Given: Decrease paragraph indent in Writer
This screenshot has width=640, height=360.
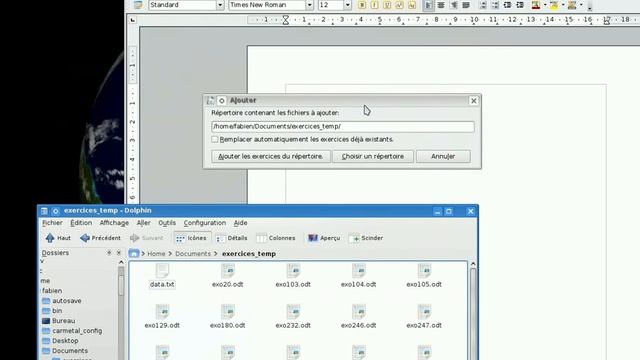Looking at the screenshot, I should 507,5.
